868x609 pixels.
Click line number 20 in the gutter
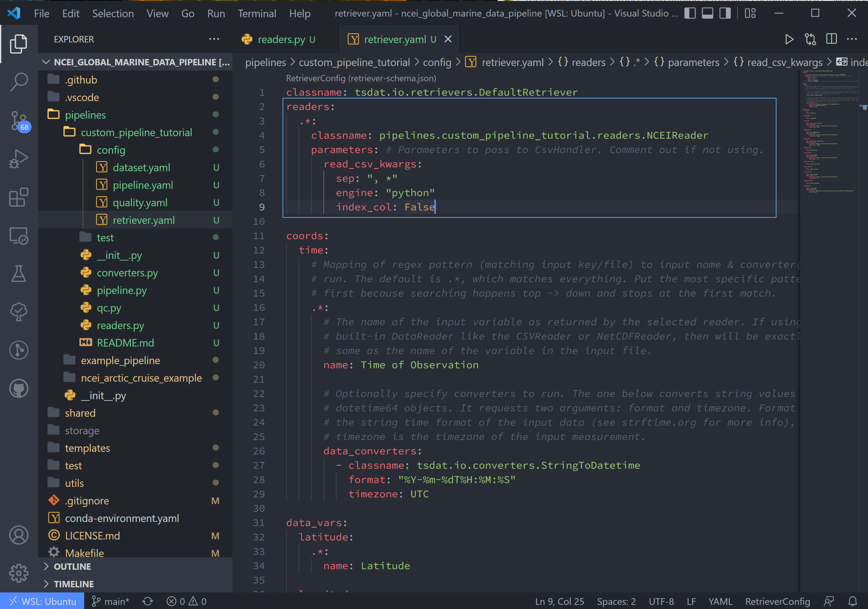click(258, 365)
